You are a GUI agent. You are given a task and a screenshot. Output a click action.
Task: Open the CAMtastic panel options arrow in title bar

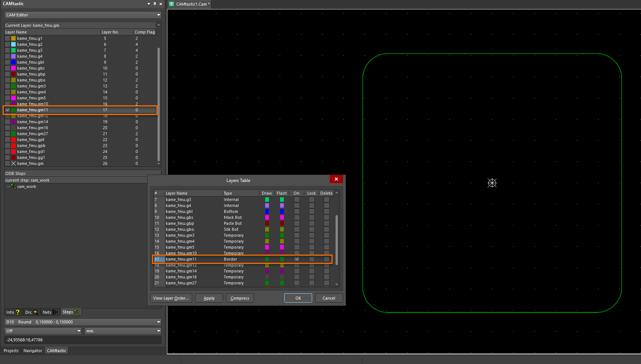tap(149, 4)
